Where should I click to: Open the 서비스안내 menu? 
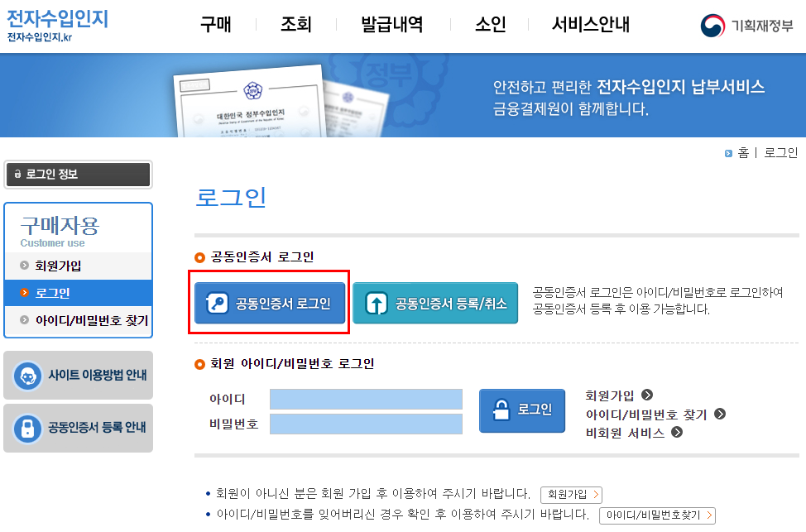pos(590,24)
